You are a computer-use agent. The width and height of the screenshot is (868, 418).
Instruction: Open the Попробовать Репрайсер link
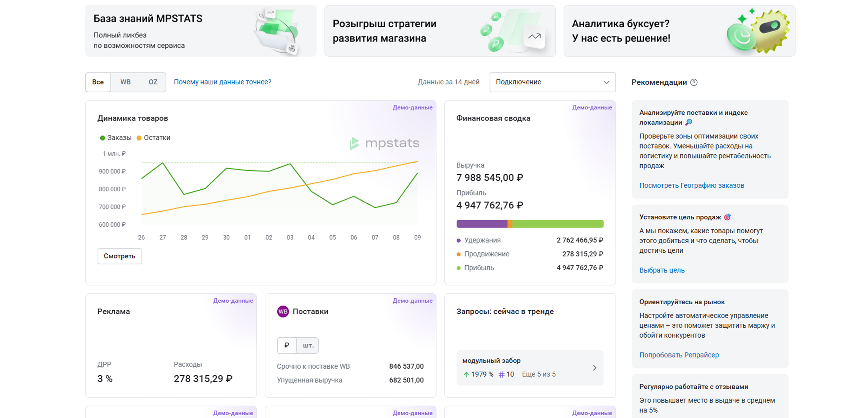pyautogui.click(x=679, y=355)
